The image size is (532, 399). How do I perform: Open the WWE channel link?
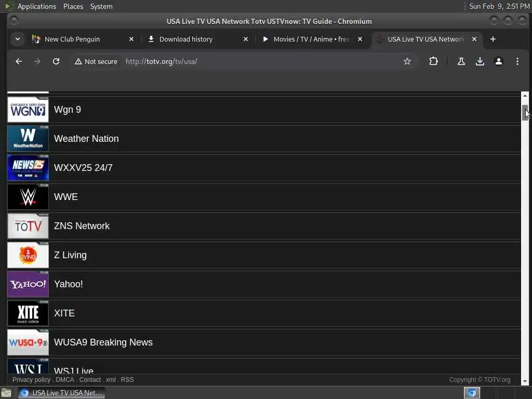pyautogui.click(x=66, y=197)
